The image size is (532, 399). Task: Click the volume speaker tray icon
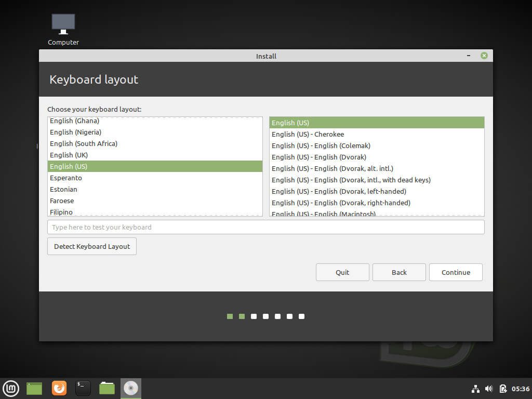(x=489, y=389)
